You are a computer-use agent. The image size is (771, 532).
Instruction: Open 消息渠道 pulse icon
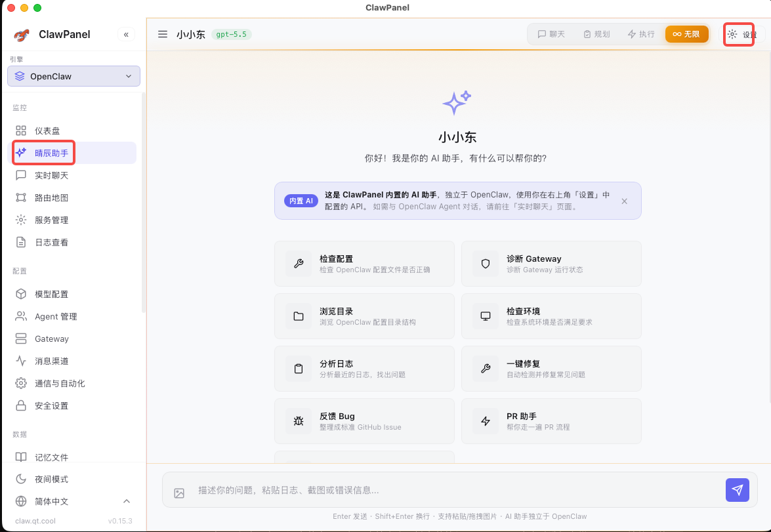tap(20, 361)
